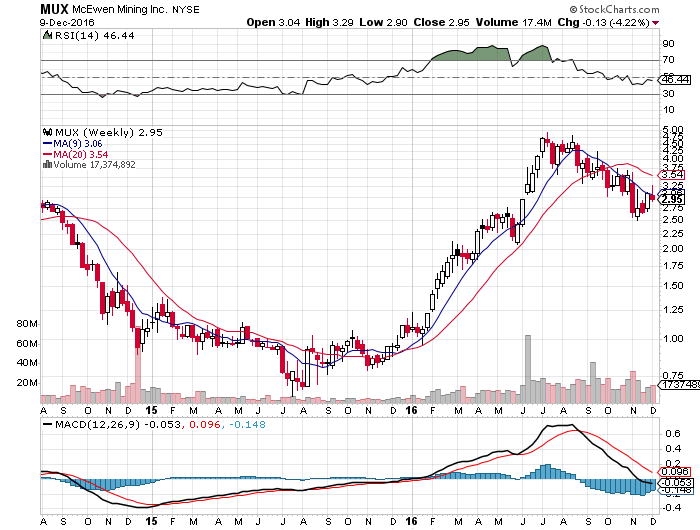700x530 pixels.
Task: Click the black MACD legend line marker
Action: coord(47,424)
